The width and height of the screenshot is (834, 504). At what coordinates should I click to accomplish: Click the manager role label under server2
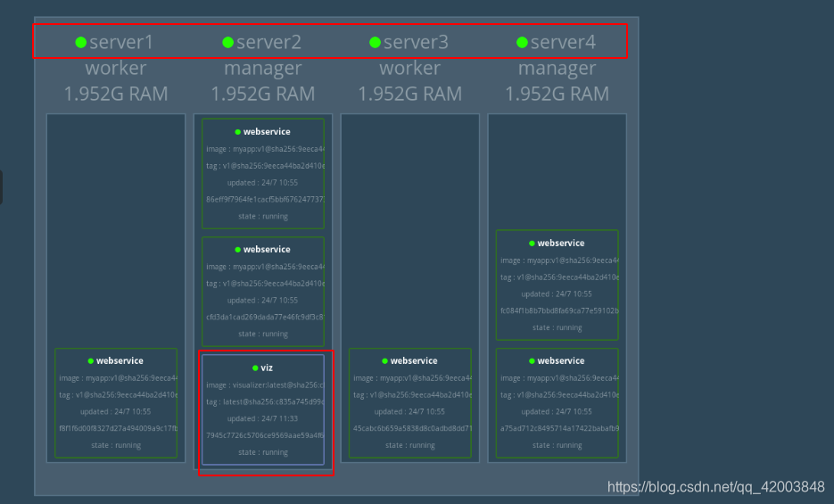click(x=263, y=68)
